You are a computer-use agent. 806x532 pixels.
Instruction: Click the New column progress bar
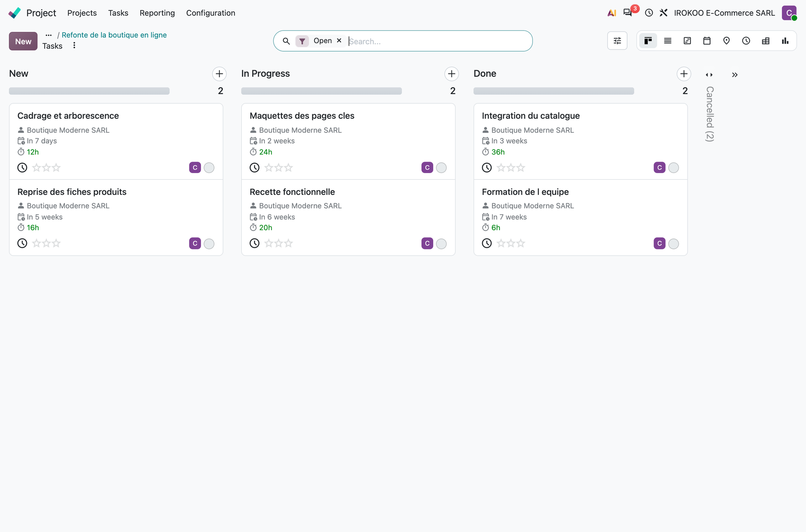89,91
